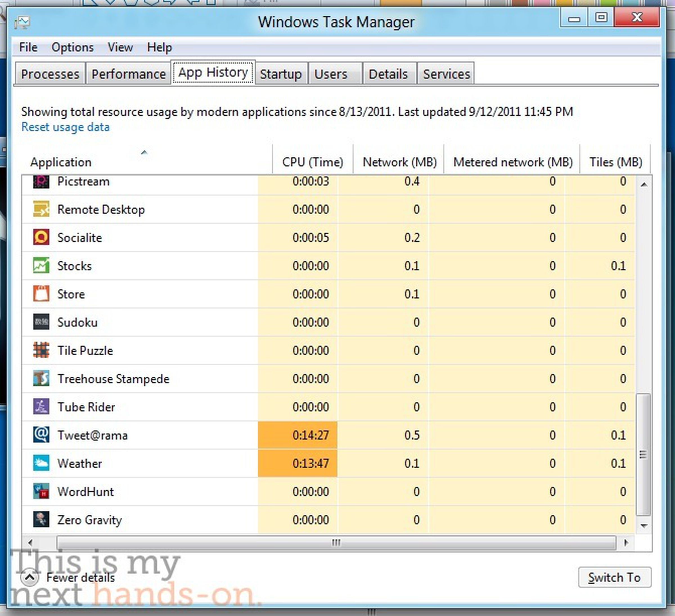The width and height of the screenshot is (675, 616).
Task: Click Socialite network value 0.2
Action: click(412, 238)
